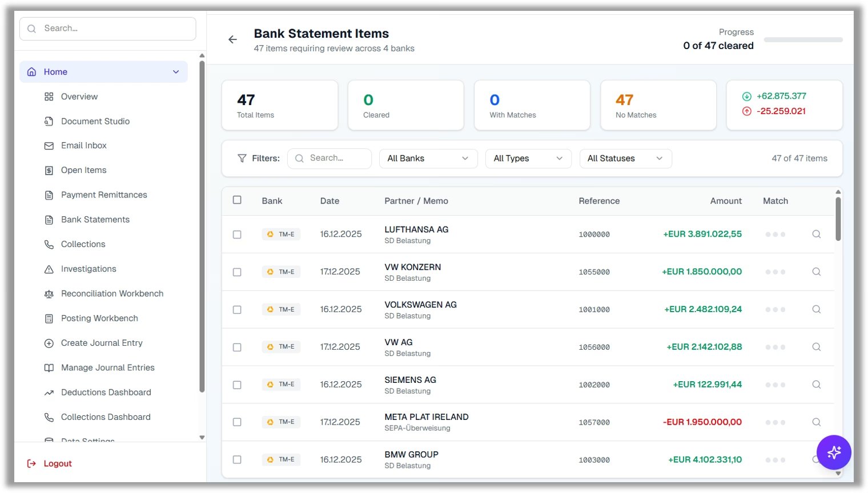Open the Document Studio section
The width and height of the screenshot is (868, 493).
click(95, 121)
